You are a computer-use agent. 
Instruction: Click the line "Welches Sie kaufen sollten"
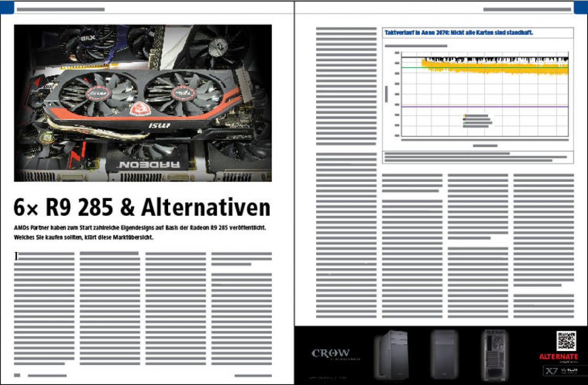83,238
